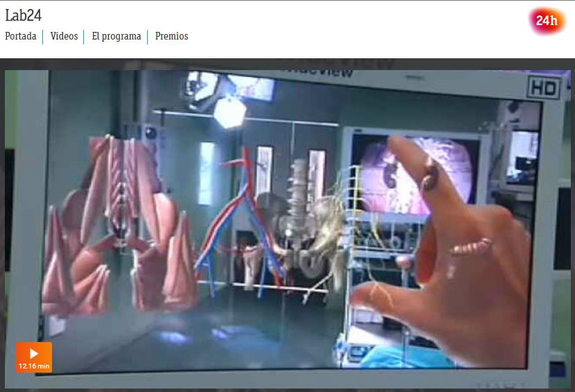The height and width of the screenshot is (392, 575).
Task: Open the 24h channel logo
Action: (x=547, y=21)
